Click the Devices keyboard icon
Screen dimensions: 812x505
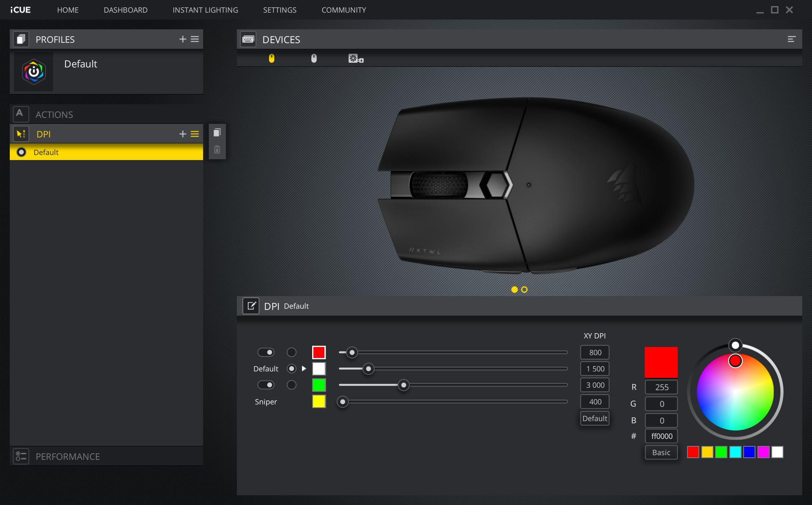pos(248,39)
